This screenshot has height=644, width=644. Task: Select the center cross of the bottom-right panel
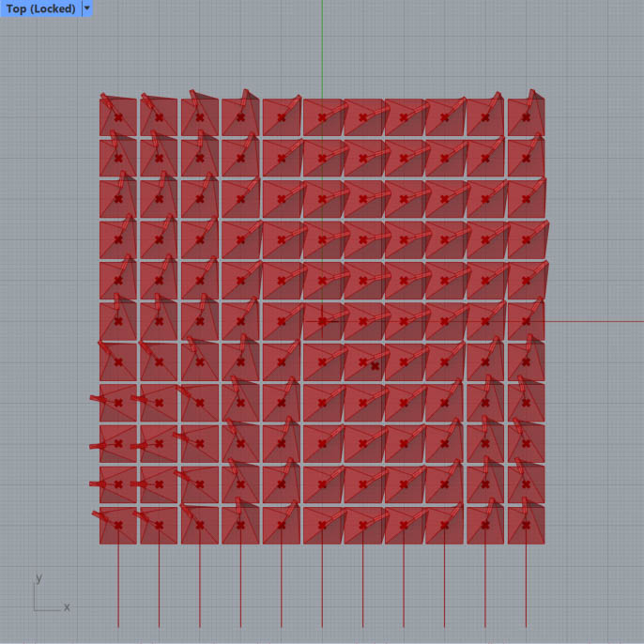[x=526, y=527]
